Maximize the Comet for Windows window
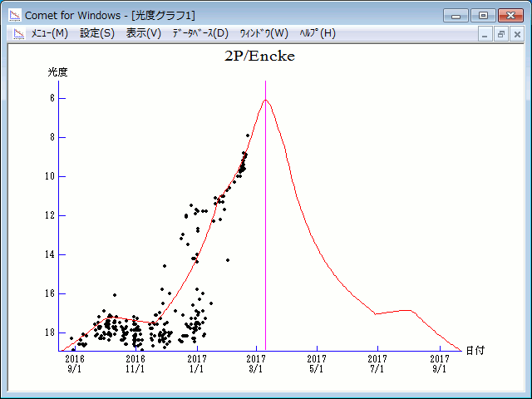Viewport: 532px width, 399px height. (x=483, y=16)
